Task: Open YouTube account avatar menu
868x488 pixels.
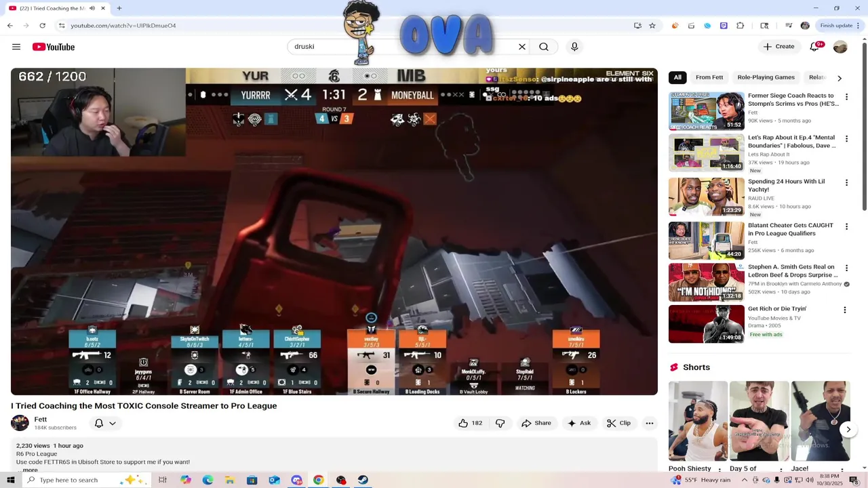Action: 840,47
